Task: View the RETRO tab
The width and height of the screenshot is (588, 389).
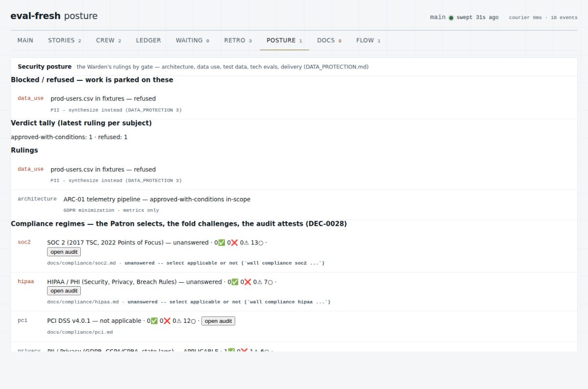Action: [238, 40]
